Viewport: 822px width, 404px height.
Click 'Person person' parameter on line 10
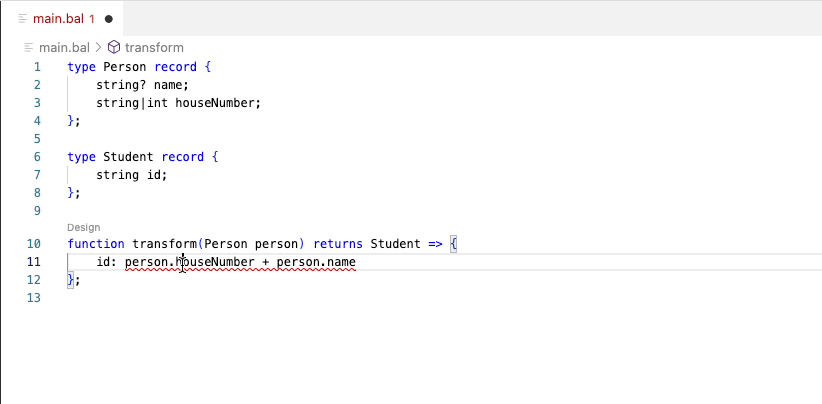pos(251,244)
